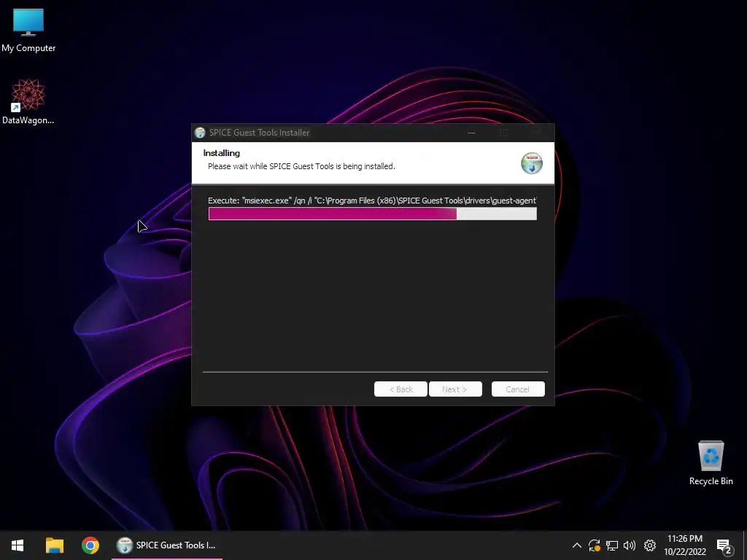Click the < Back button

pos(400,389)
